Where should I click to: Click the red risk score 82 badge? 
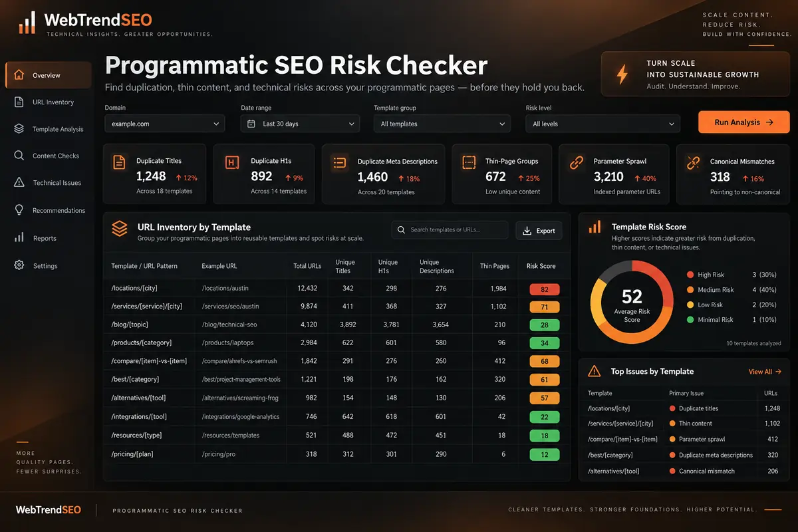pyautogui.click(x=545, y=289)
